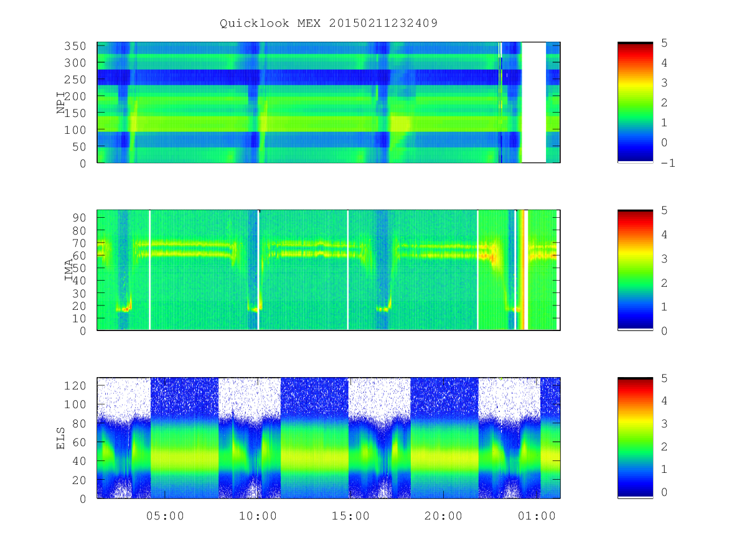Click the 15:00 time tick label

(350, 516)
